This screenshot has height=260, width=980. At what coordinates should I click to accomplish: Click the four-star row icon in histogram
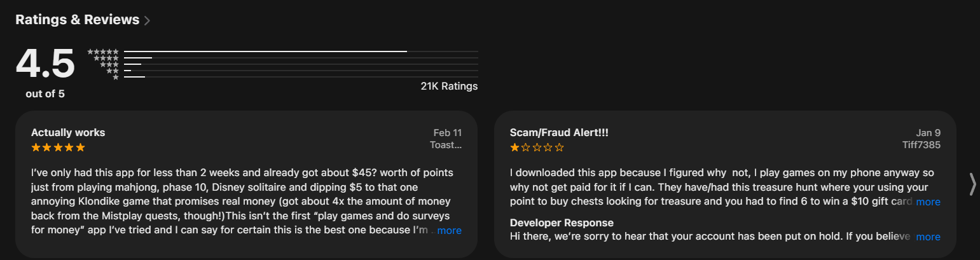[106, 58]
